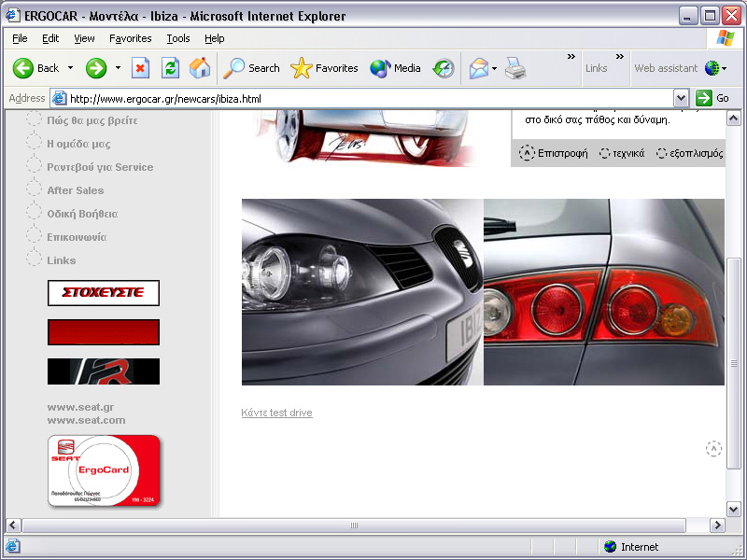
Task: Open 'Ραντεβού για Service' sidebar link
Action: click(100, 167)
